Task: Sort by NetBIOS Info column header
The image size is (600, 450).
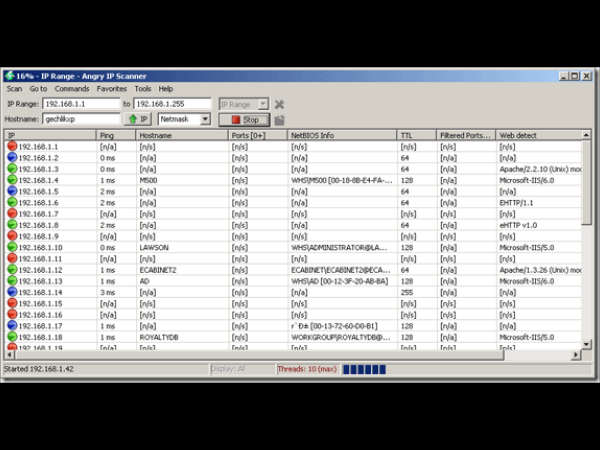Action: [342, 135]
